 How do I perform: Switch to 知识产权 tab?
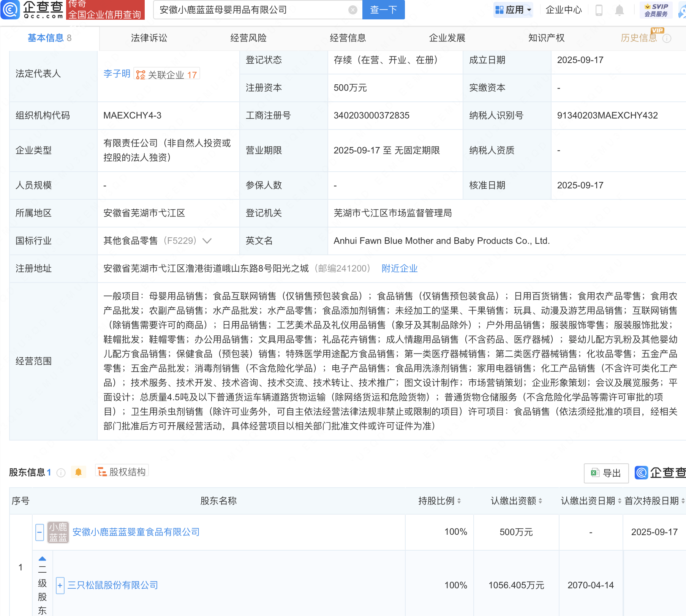coord(547,38)
